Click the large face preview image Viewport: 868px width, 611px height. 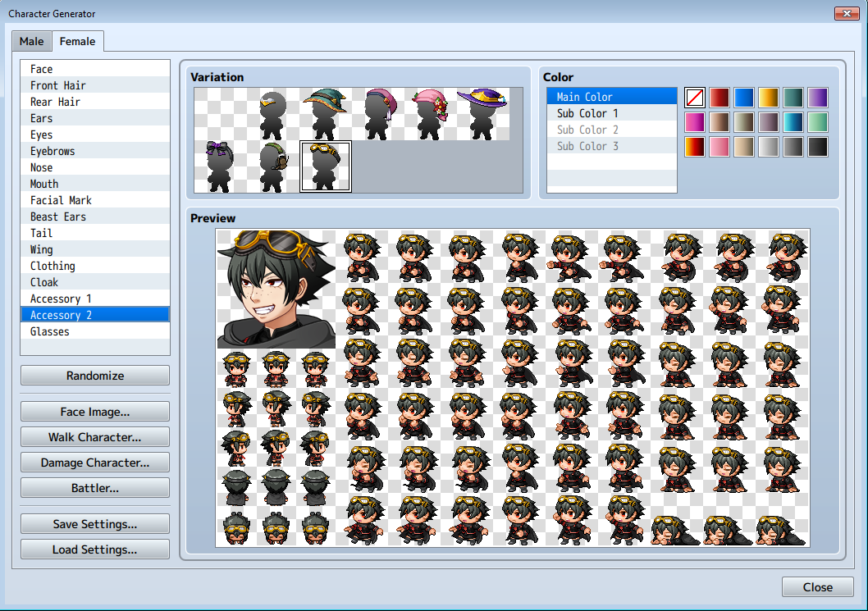276,289
